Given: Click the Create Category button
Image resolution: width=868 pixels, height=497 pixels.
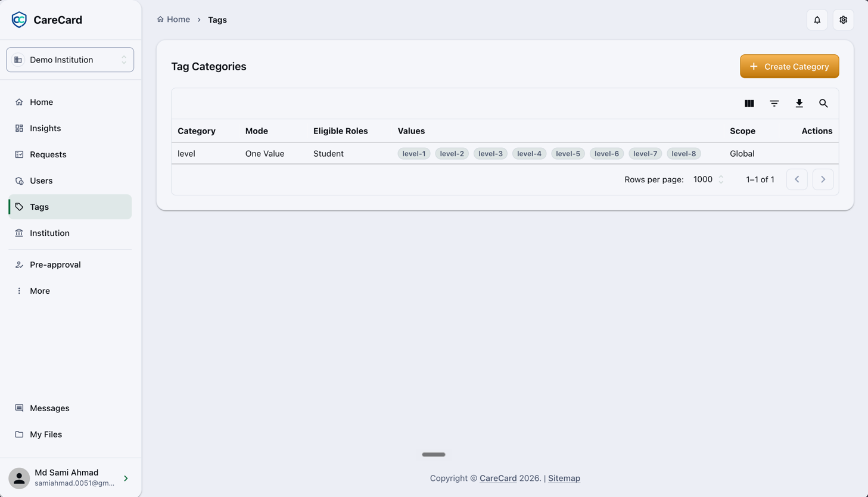Looking at the screenshot, I should (789, 66).
